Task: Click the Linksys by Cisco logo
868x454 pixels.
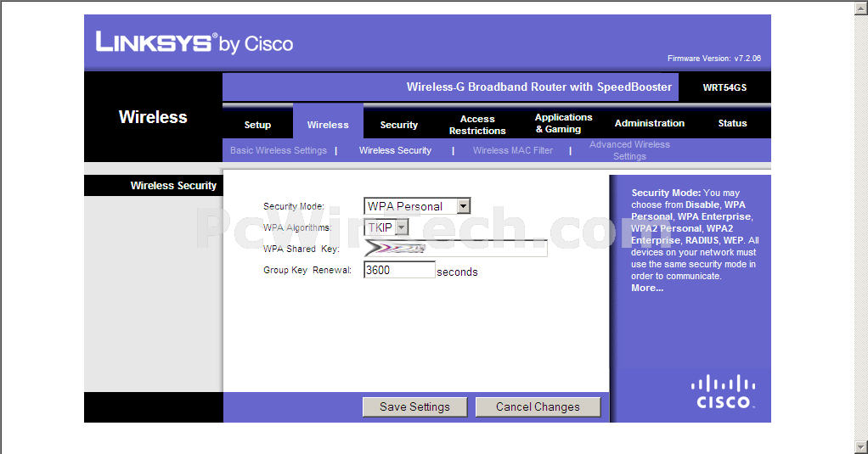Action: 194,42
